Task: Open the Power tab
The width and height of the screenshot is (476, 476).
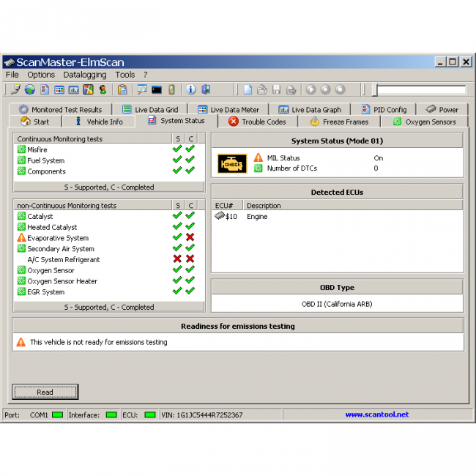Action: tap(442, 109)
